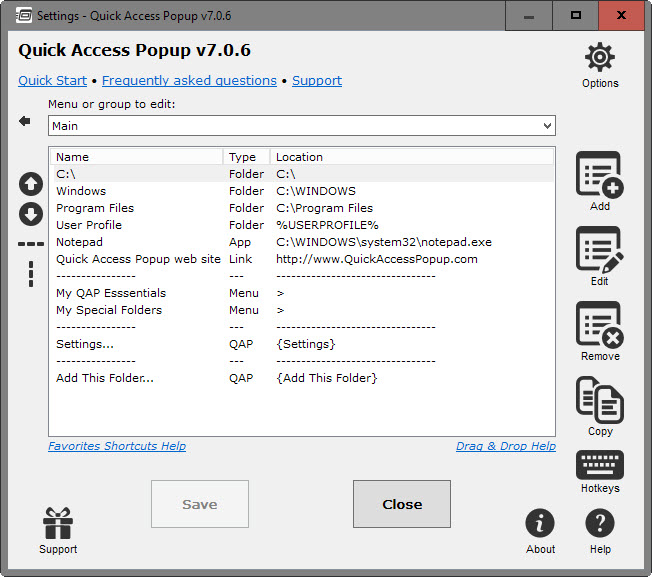Image resolution: width=652 pixels, height=577 pixels.
Task: Go back to the previous menu with the left arrow
Action: pyautogui.click(x=25, y=121)
